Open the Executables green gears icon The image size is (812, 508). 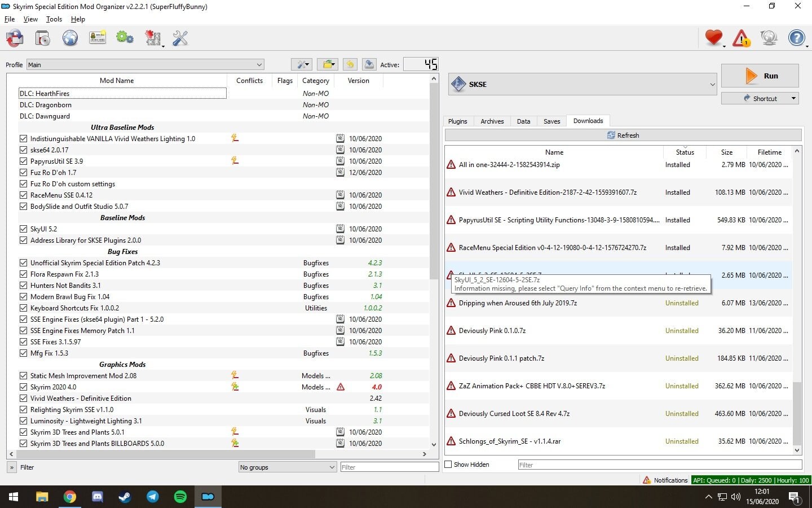(125, 38)
